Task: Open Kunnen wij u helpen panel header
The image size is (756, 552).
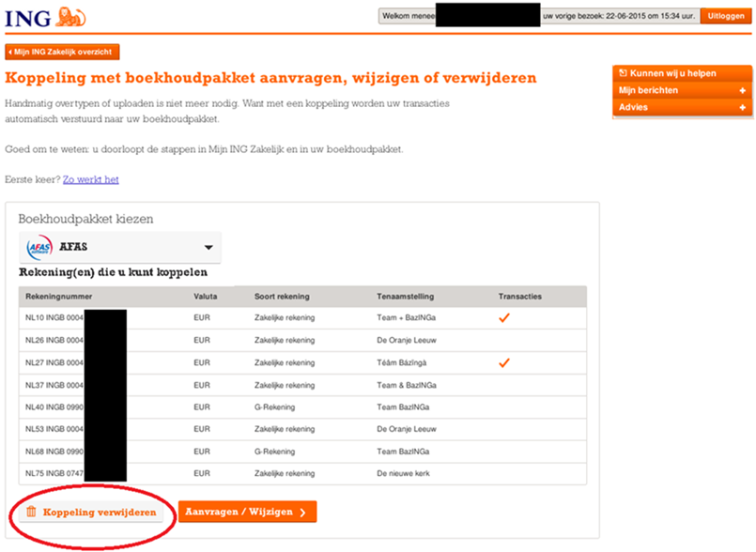Action: (682, 73)
